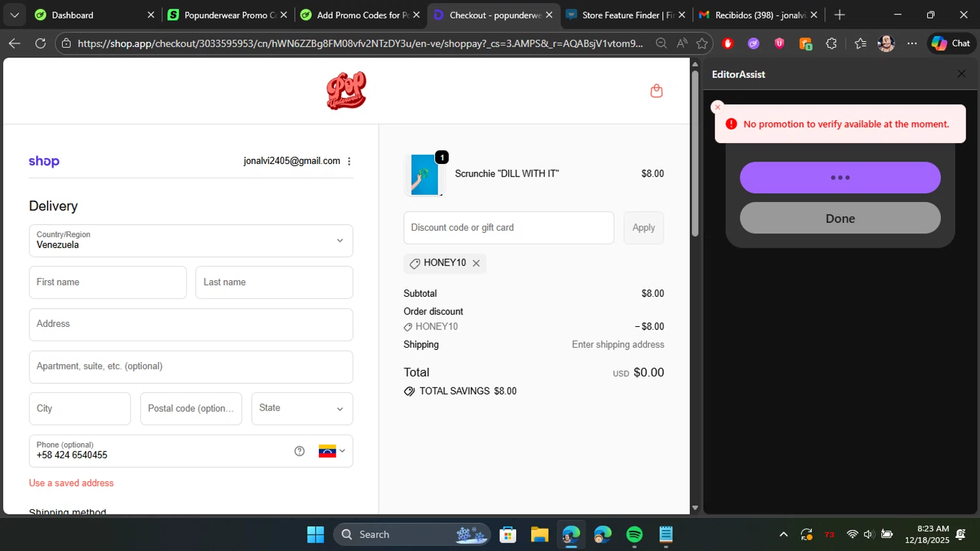This screenshot has height=551, width=980.
Task: Open account options next to jonalvi2405@gmail.com
Action: click(349, 161)
